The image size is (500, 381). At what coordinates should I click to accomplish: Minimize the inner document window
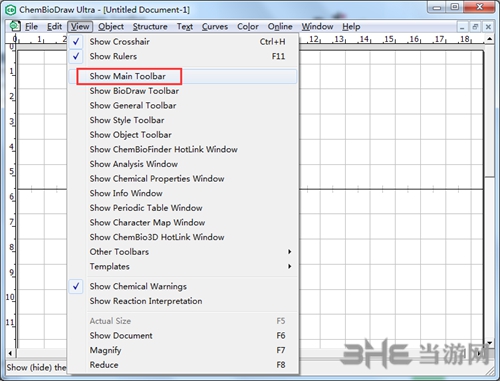pyautogui.click(x=462, y=27)
